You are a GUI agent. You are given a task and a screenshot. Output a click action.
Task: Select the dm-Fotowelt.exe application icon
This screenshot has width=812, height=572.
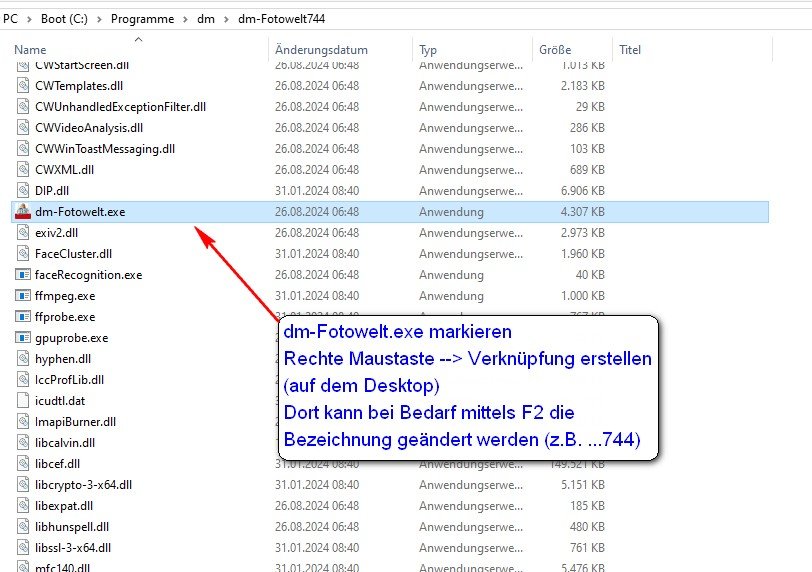pyautogui.click(x=23, y=212)
